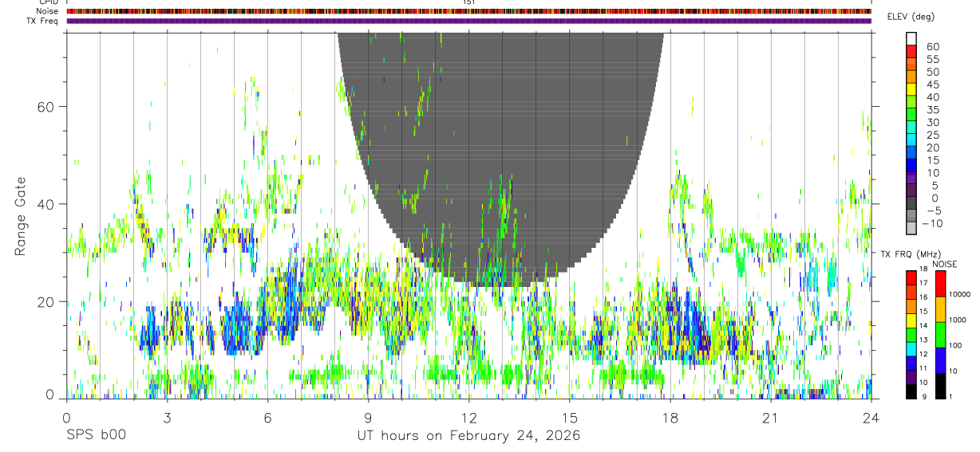
Task: Click the CPID value 151 above the plot
Action: (468, 2)
